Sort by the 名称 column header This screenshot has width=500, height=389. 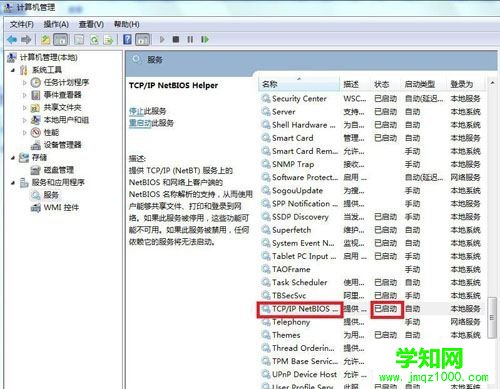coord(299,84)
